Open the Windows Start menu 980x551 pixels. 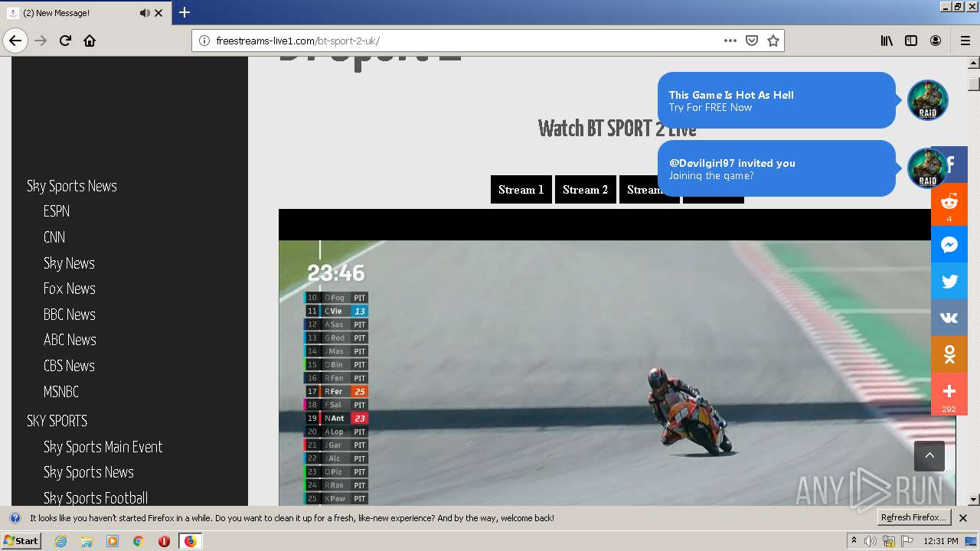click(21, 540)
